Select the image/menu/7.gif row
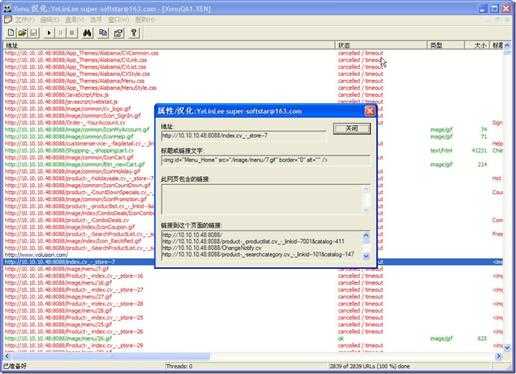 pyautogui.click(x=57, y=269)
